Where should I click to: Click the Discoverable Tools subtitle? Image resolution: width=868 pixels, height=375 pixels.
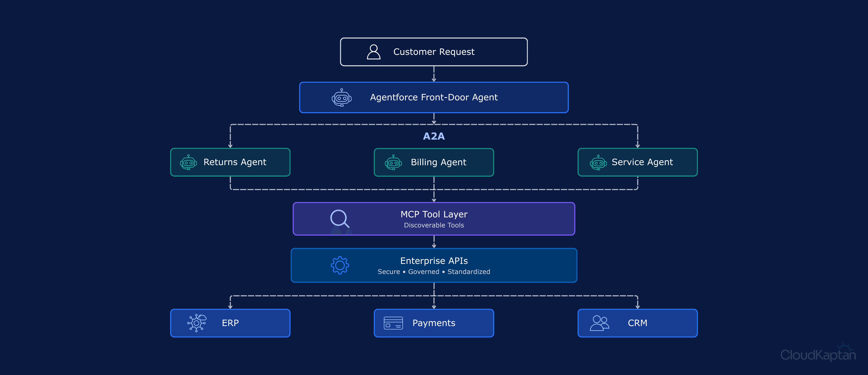(434, 225)
